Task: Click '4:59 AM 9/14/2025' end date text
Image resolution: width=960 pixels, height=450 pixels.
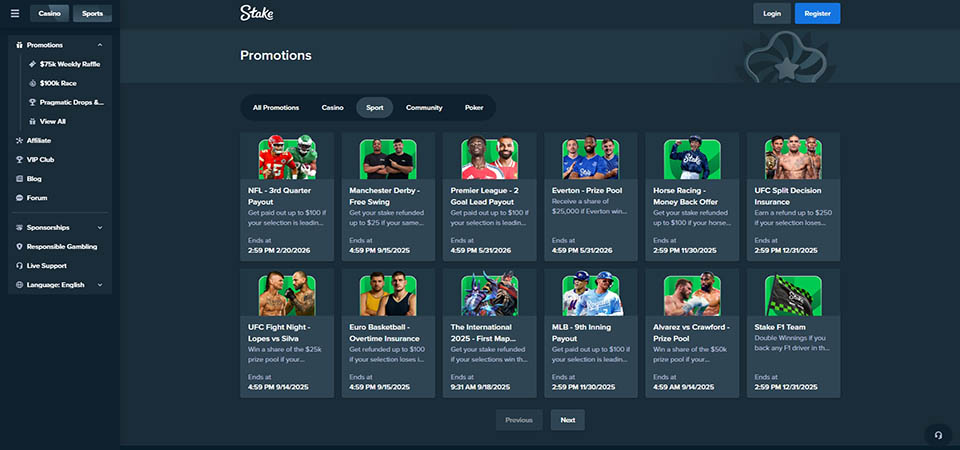Action: pyautogui.click(x=683, y=387)
